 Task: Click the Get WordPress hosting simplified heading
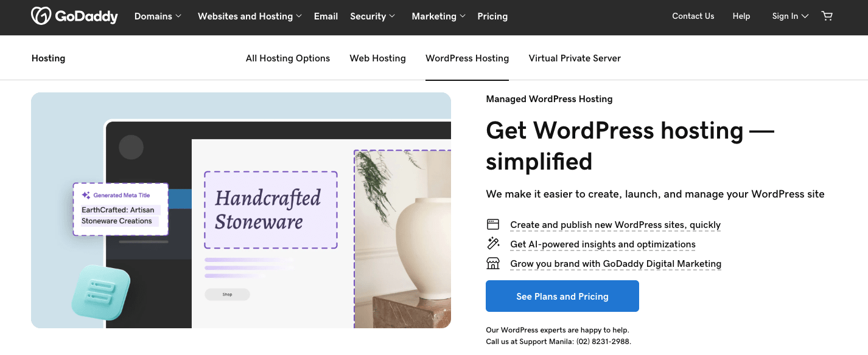click(630, 146)
